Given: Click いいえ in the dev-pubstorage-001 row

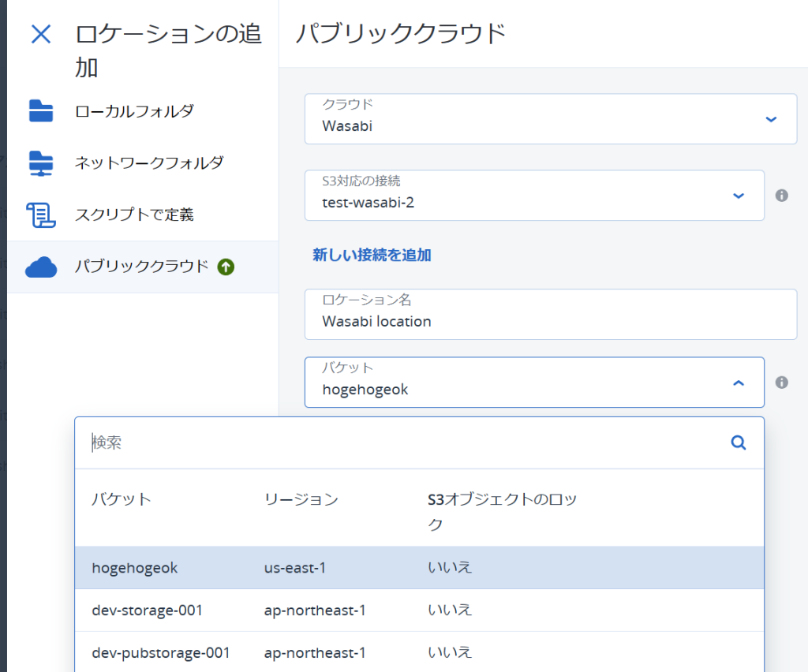Looking at the screenshot, I should 449,652.
